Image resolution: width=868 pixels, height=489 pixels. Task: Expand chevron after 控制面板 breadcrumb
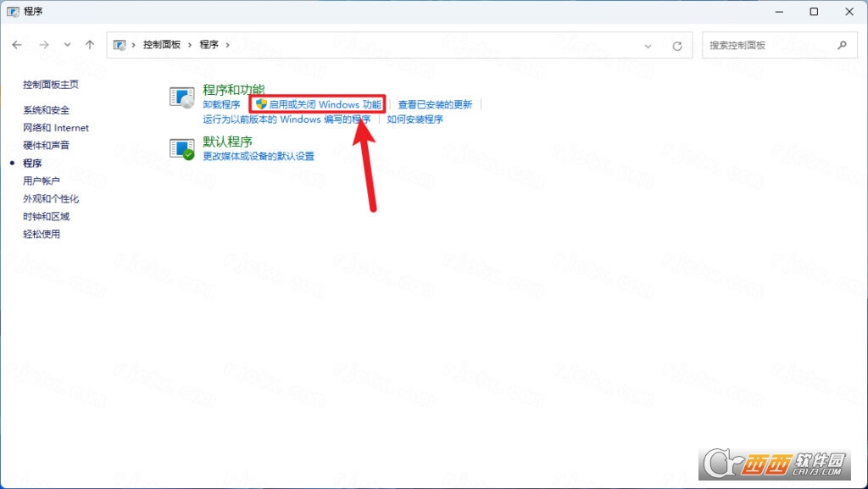190,45
